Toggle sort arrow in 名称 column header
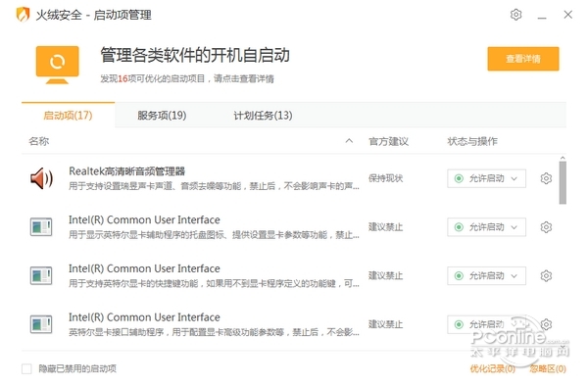 point(349,141)
